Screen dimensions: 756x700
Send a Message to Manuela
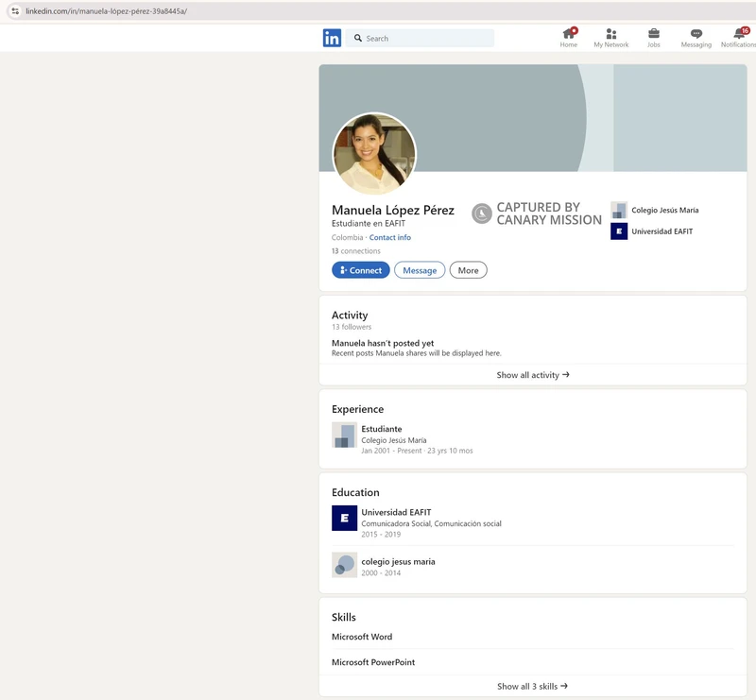419,269
